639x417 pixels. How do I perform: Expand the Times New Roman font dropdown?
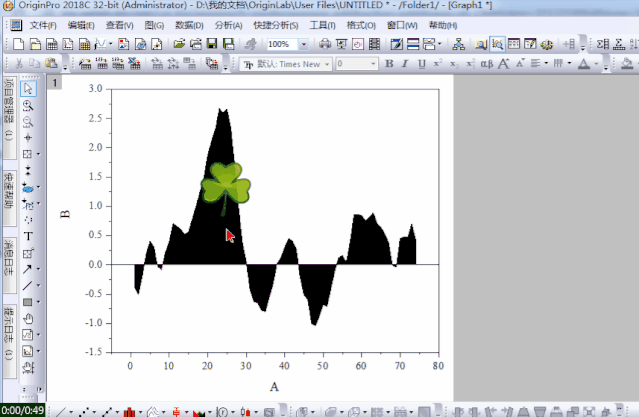328,64
